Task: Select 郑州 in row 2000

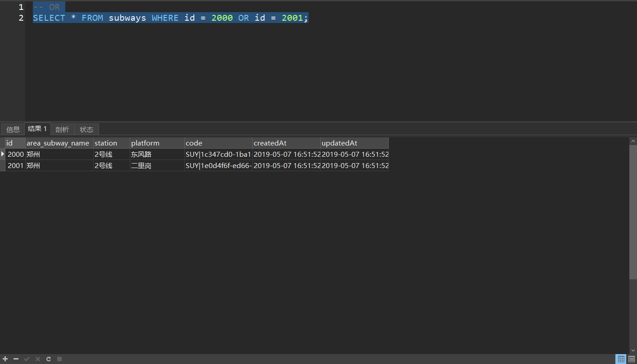Action: point(59,154)
